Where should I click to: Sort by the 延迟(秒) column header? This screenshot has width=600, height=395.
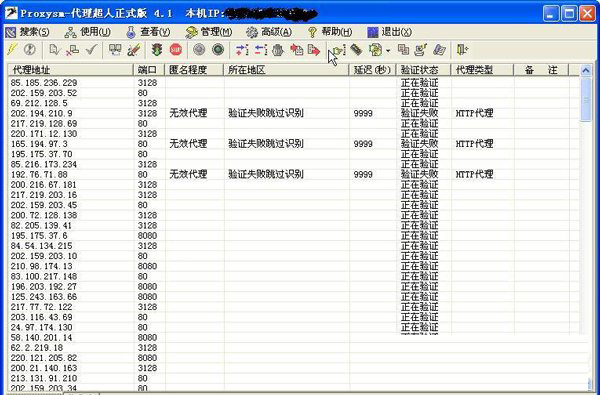pyautogui.click(x=372, y=70)
